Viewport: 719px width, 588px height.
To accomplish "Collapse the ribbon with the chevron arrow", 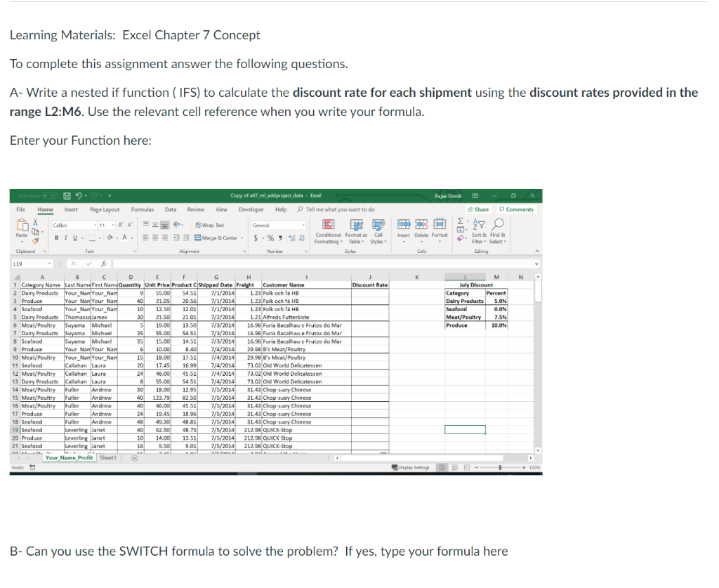I will (x=537, y=251).
